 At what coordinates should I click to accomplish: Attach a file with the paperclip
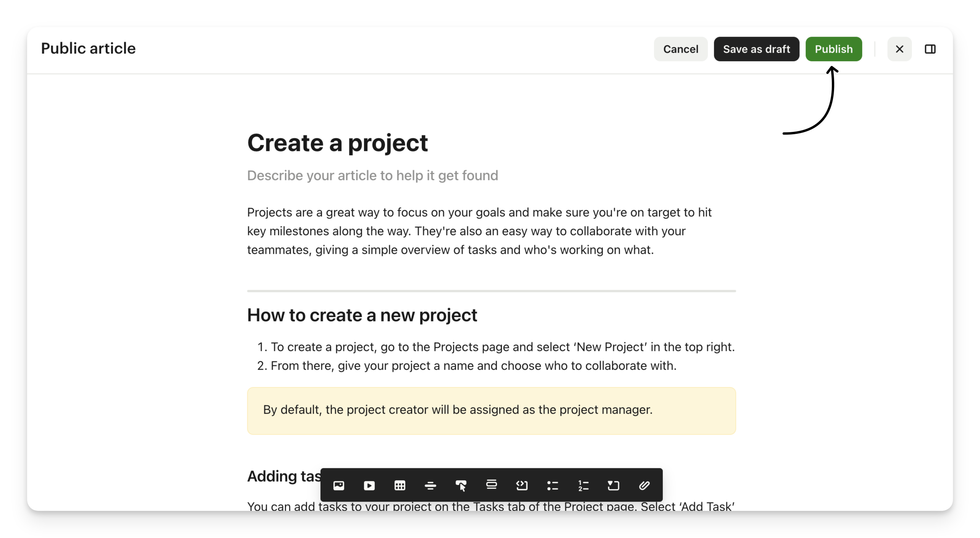coord(644,485)
